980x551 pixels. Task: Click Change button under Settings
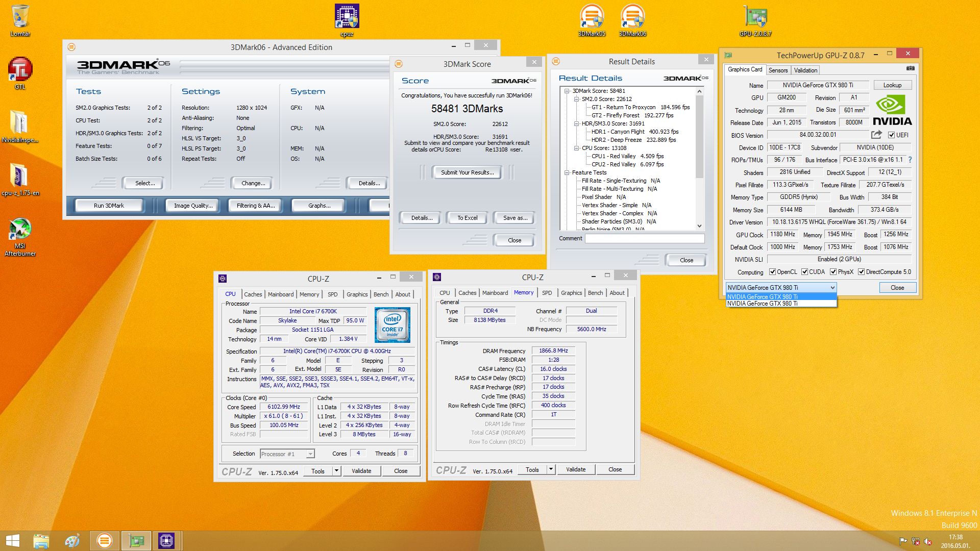(253, 183)
